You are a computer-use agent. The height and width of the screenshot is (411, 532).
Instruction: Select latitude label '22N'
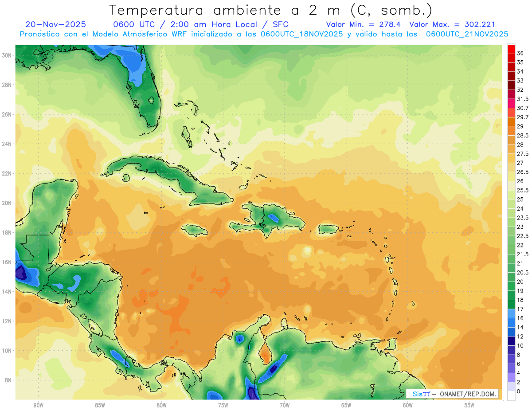pos(7,173)
